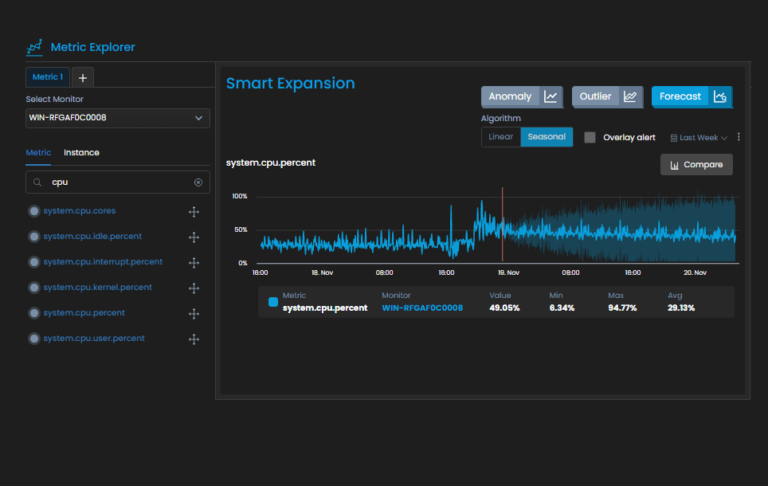
Task: Enable the Overlay alert checkbox
Action: tap(590, 137)
